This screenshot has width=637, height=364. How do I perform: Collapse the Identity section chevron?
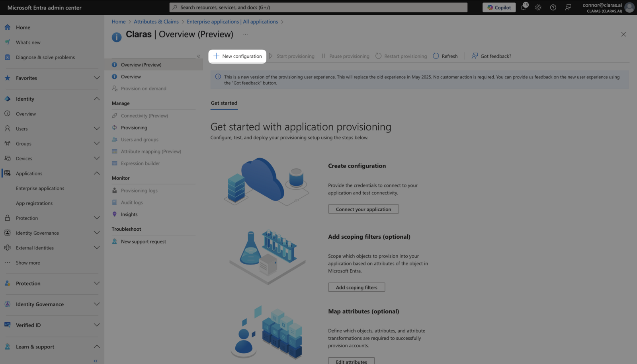[97, 99]
